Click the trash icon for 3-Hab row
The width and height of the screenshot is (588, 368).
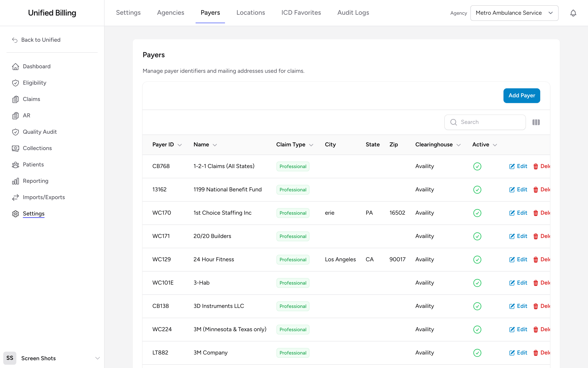tap(536, 283)
